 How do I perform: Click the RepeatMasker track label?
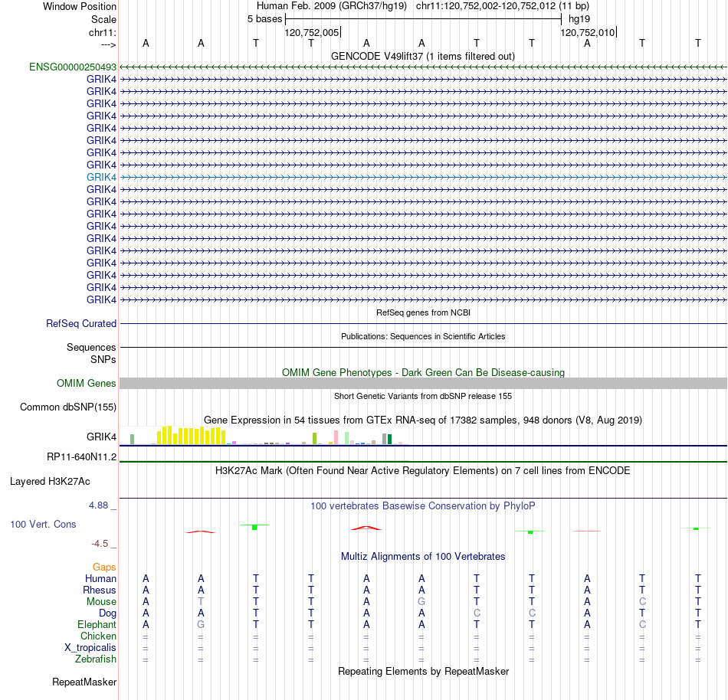click(x=84, y=682)
